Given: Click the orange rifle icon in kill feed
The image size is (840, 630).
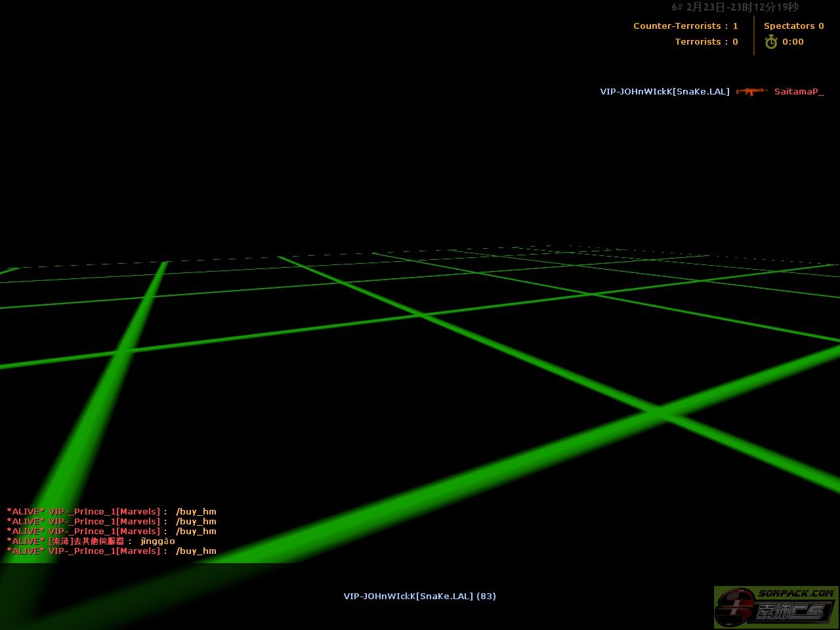Looking at the screenshot, I should (x=751, y=91).
